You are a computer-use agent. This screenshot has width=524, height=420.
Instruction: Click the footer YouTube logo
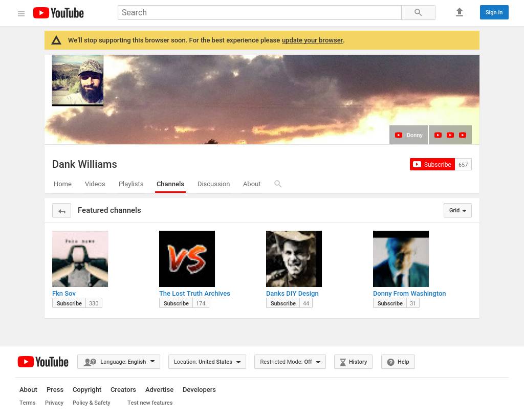(43, 362)
